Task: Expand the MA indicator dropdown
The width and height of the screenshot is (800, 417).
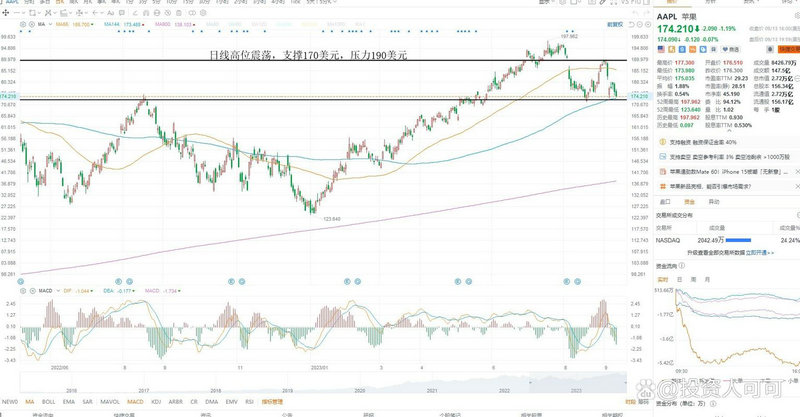Action: point(50,24)
